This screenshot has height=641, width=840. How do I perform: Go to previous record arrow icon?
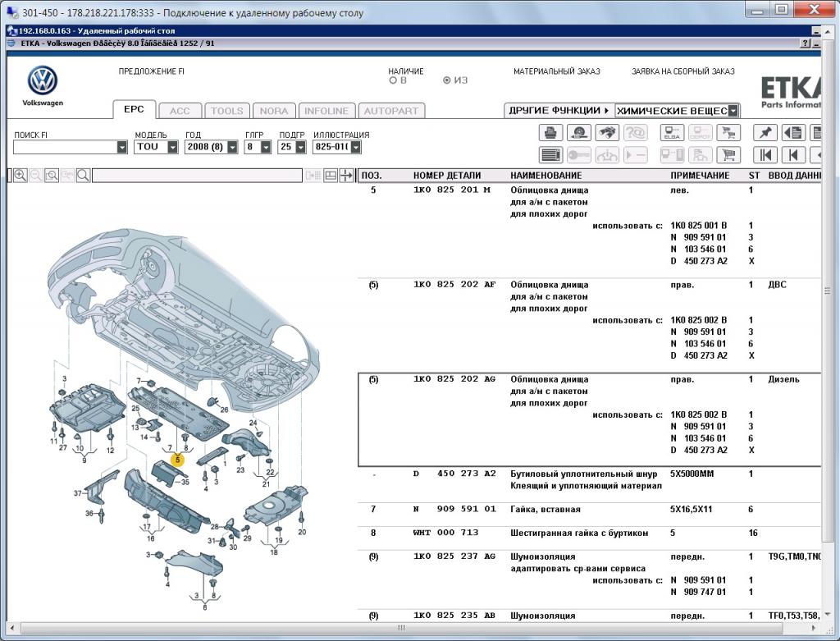[x=793, y=155]
